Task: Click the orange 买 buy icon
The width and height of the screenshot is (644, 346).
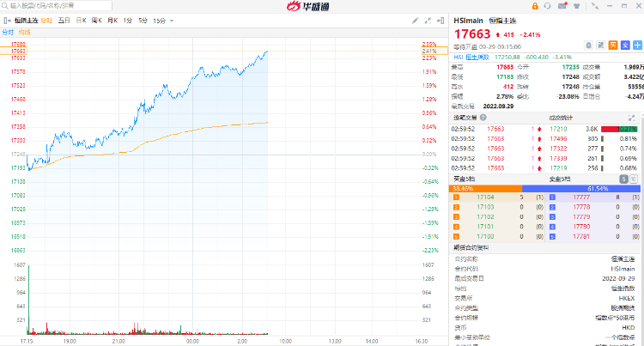Action: click(613, 44)
